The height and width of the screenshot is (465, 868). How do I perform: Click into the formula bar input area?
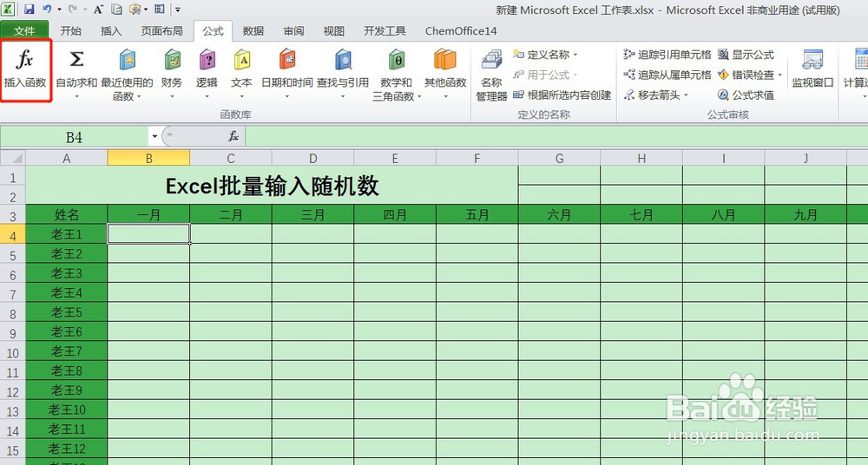(x=556, y=136)
